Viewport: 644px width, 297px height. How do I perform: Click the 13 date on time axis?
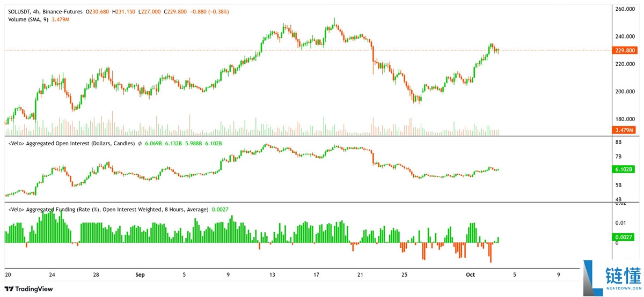(272, 275)
